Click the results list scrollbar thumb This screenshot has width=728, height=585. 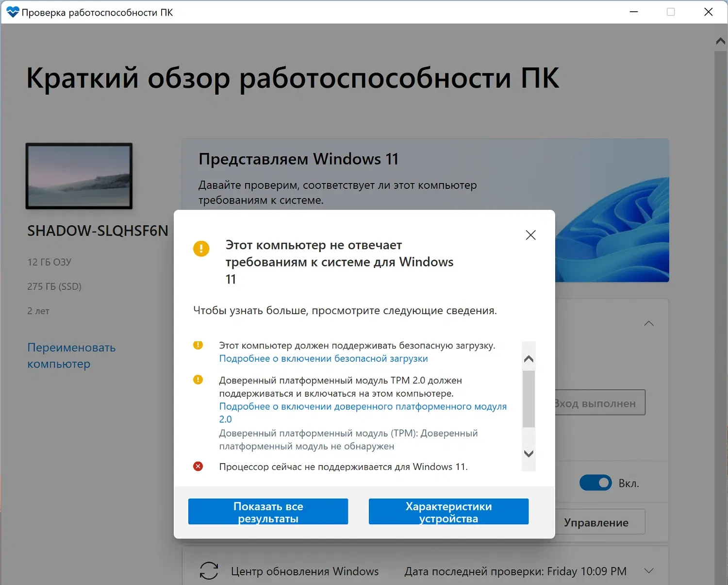(529, 399)
